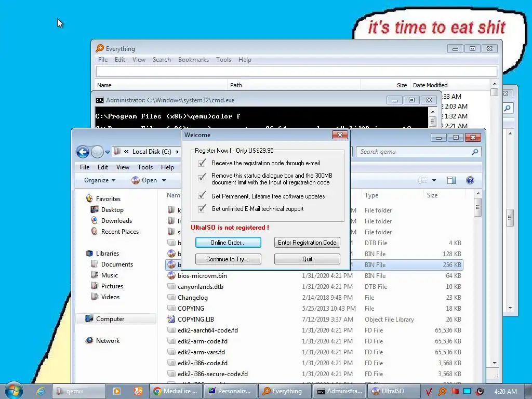Click the cmd window scrollbar up arrow

(432, 112)
